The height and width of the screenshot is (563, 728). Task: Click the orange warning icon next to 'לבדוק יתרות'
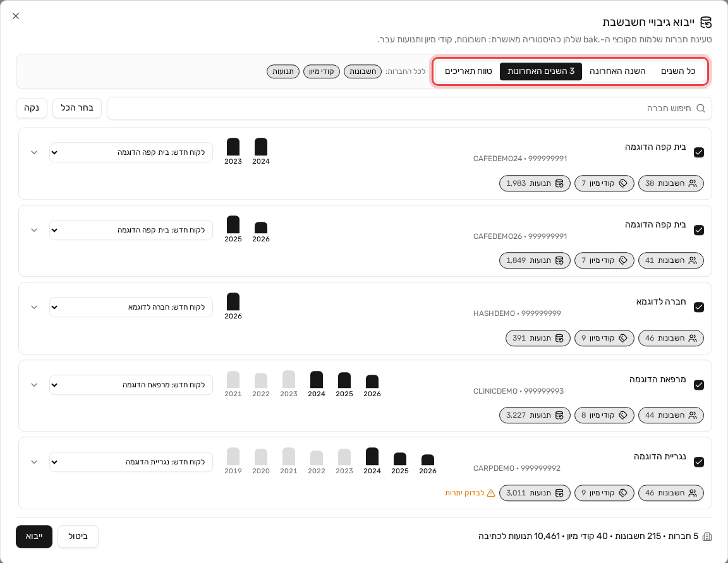(491, 492)
